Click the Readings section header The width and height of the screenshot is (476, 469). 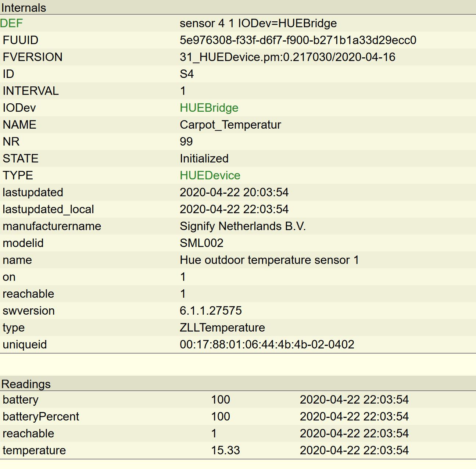(x=26, y=384)
